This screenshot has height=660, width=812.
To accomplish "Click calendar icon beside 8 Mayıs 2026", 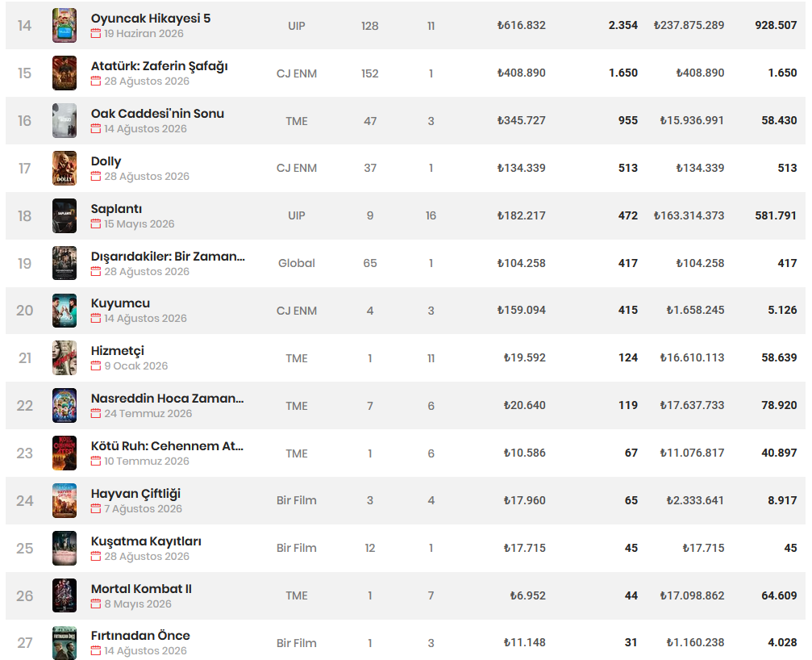I will pyautogui.click(x=96, y=604).
